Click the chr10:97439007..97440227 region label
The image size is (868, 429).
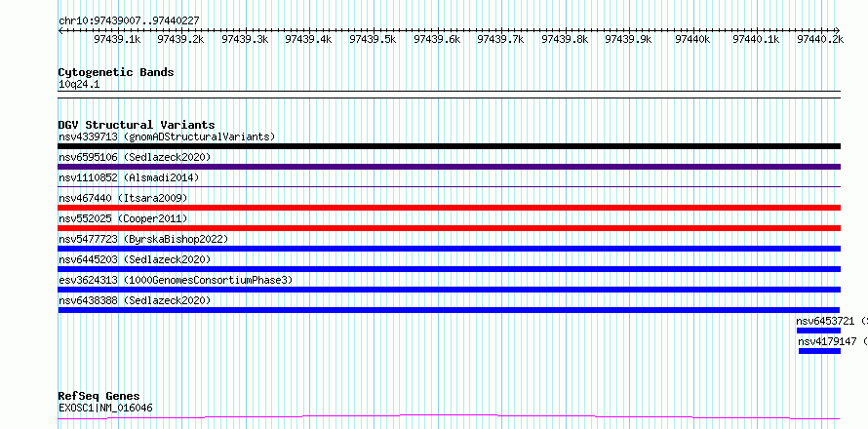pos(129,20)
